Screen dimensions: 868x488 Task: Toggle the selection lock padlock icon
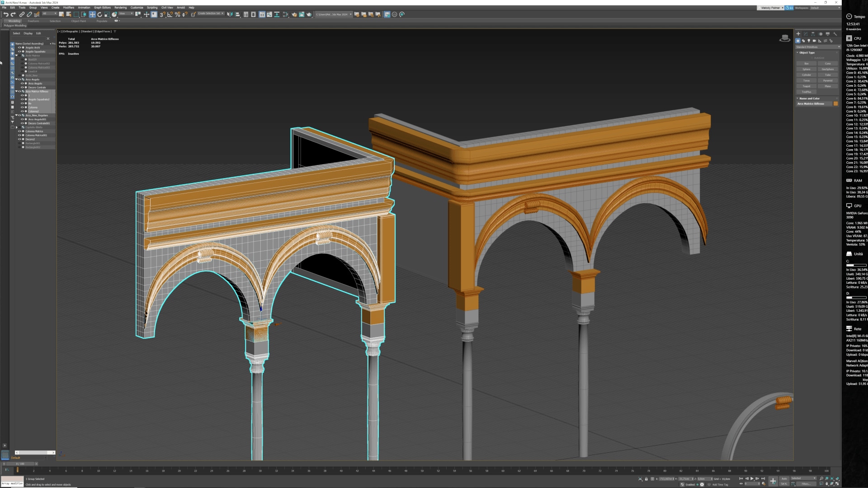[x=646, y=479]
